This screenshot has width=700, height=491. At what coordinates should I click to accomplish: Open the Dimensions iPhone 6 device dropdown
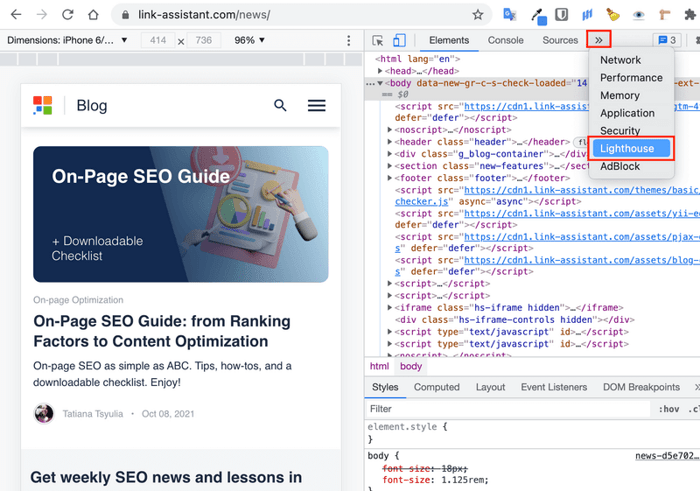(x=67, y=40)
